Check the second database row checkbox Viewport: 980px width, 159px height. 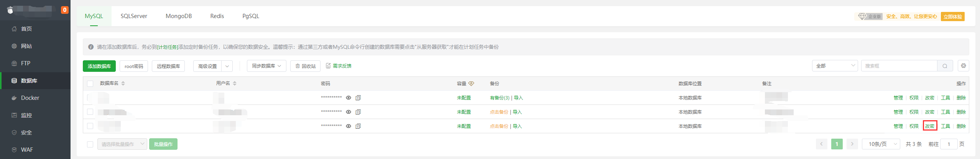(x=90, y=112)
